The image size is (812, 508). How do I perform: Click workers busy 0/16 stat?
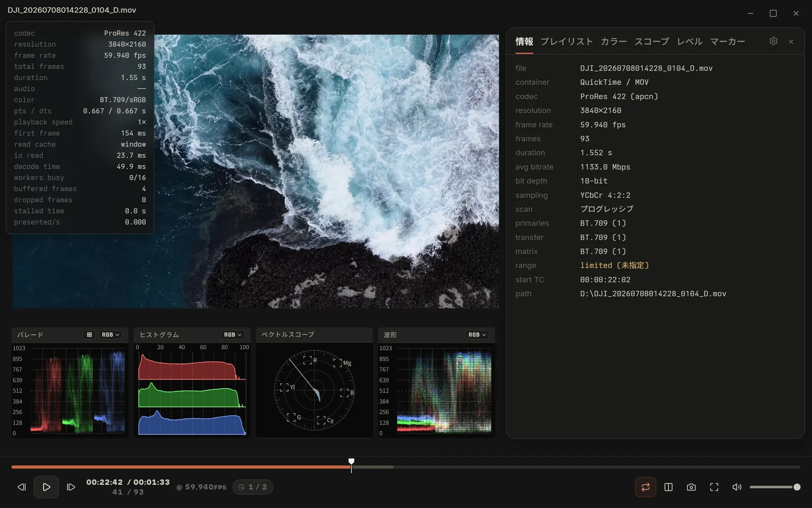coord(80,178)
